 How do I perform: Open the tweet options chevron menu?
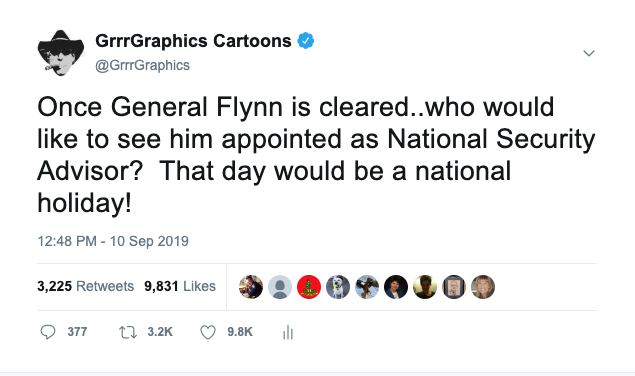point(588,53)
